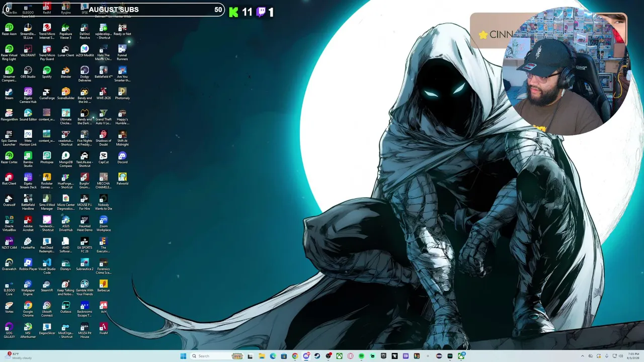Launch the Spotify desktop shortcut
The height and width of the screenshot is (362, 644).
click(47, 73)
